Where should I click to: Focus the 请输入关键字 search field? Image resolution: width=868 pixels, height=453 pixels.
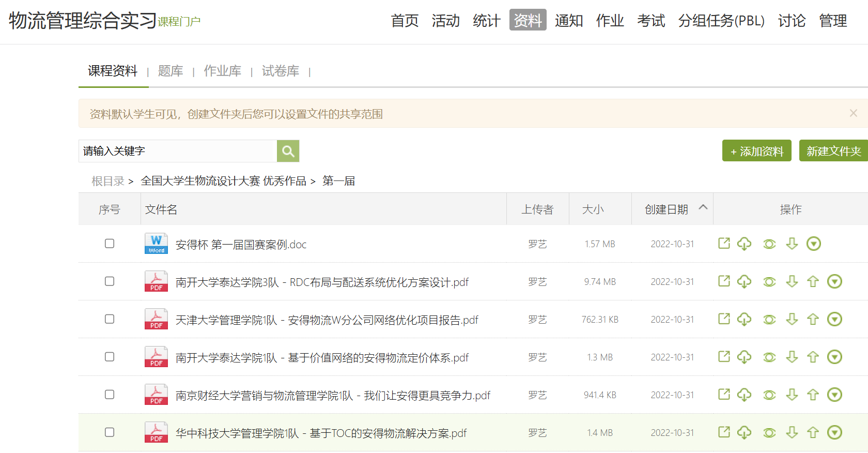[178, 151]
